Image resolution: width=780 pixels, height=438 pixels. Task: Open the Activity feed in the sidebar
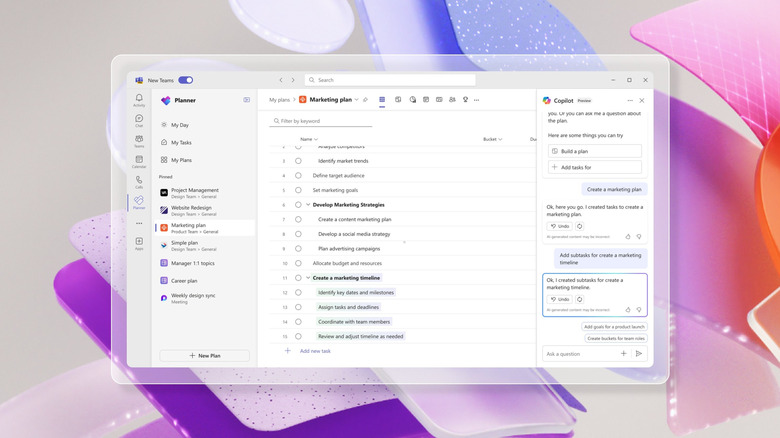pos(139,99)
